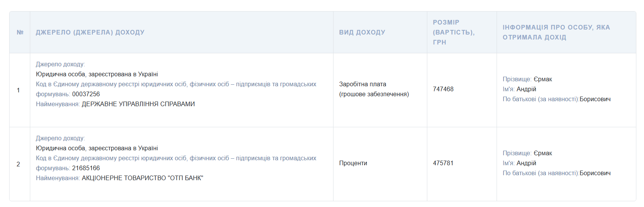
Task: Select row number 2 cell
Action: tap(18, 164)
